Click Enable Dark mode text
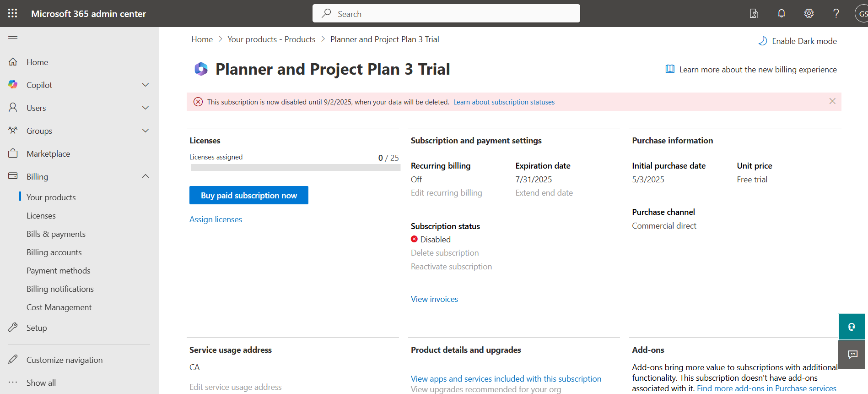 804,41
